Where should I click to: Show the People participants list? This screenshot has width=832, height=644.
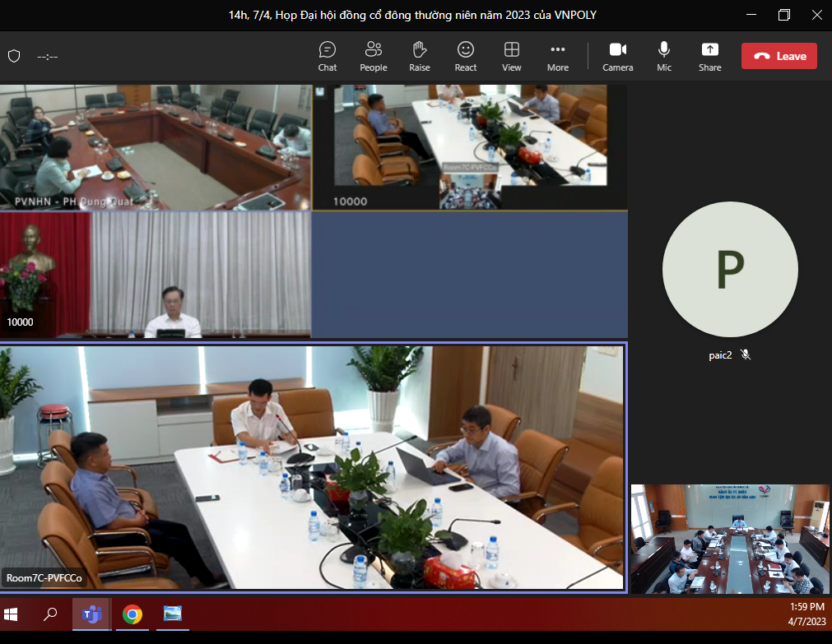(373, 56)
